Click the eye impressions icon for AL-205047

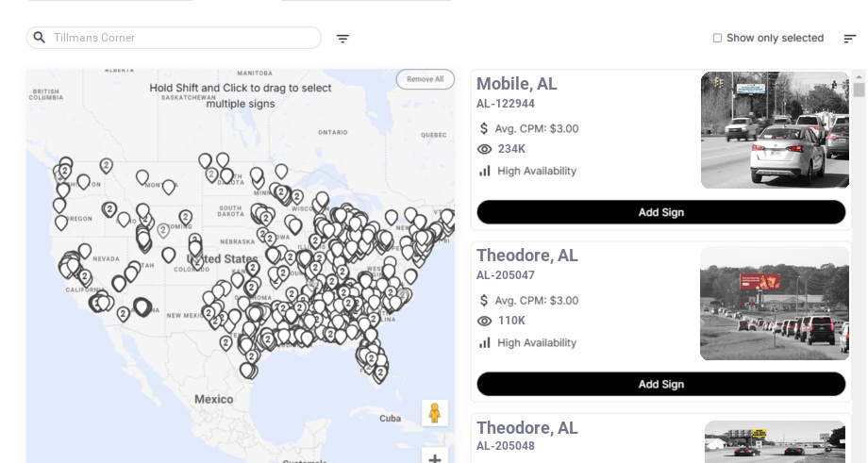click(x=485, y=321)
